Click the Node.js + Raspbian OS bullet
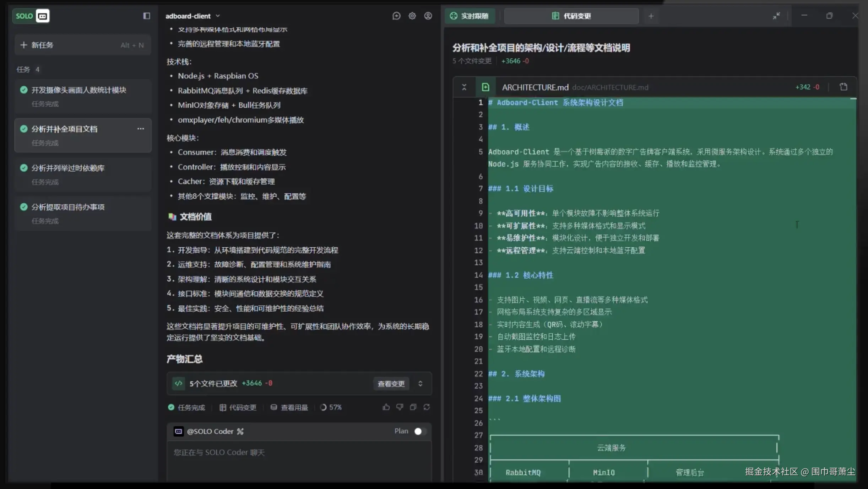Screen dimensions: 868x489 [218, 76]
